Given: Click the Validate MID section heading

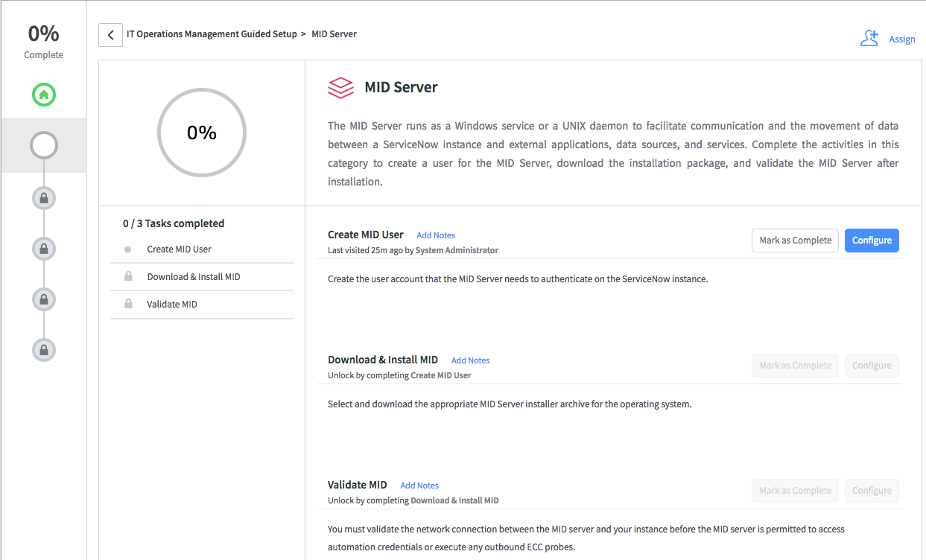Looking at the screenshot, I should click(x=358, y=485).
